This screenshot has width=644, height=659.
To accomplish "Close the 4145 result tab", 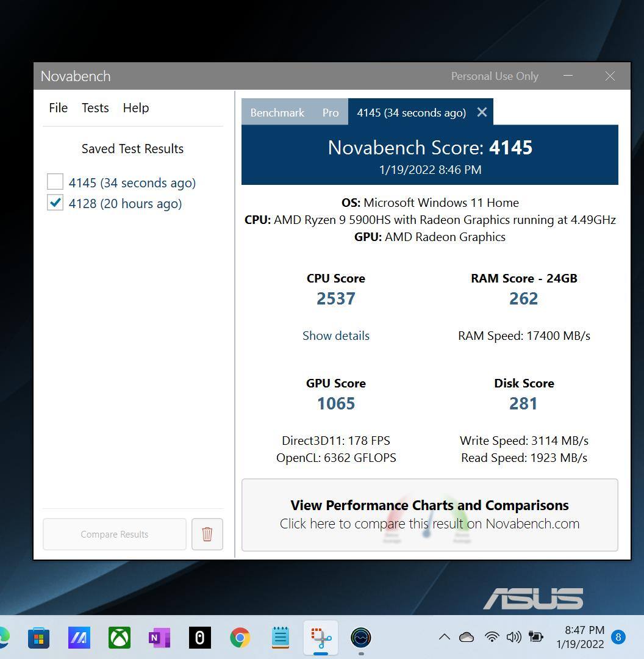I will coord(482,112).
